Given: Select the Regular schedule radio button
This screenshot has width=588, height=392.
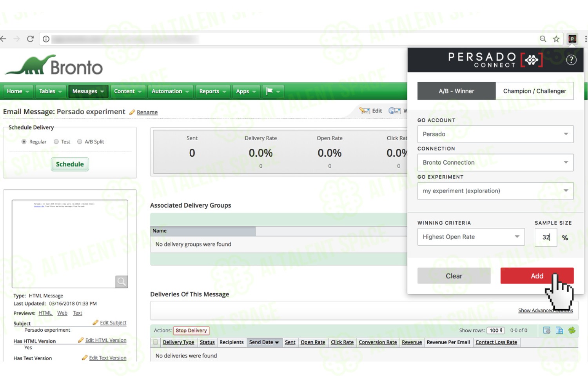Looking at the screenshot, I should click(x=24, y=142).
